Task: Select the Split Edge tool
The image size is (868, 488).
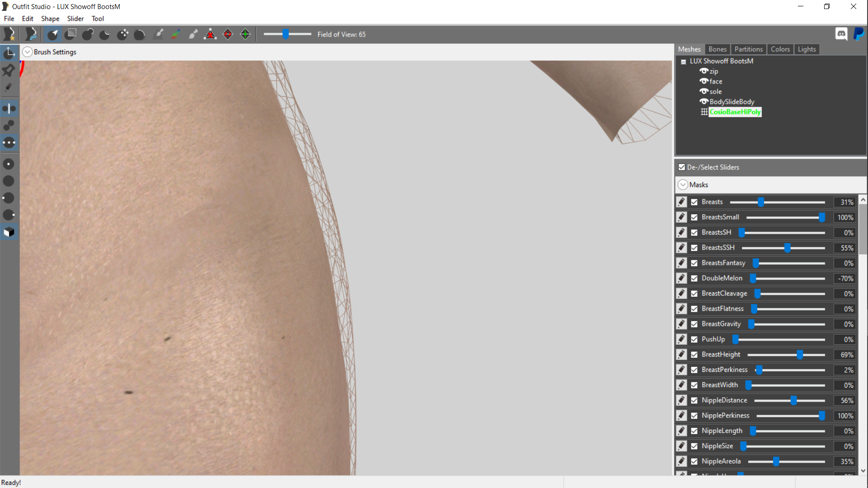Action: coord(245,34)
